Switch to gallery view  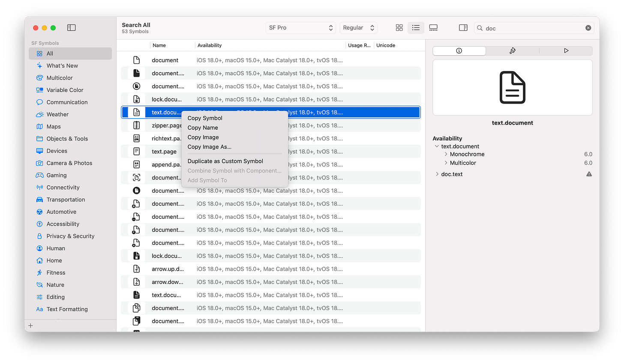pyautogui.click(x=433, y=28)
